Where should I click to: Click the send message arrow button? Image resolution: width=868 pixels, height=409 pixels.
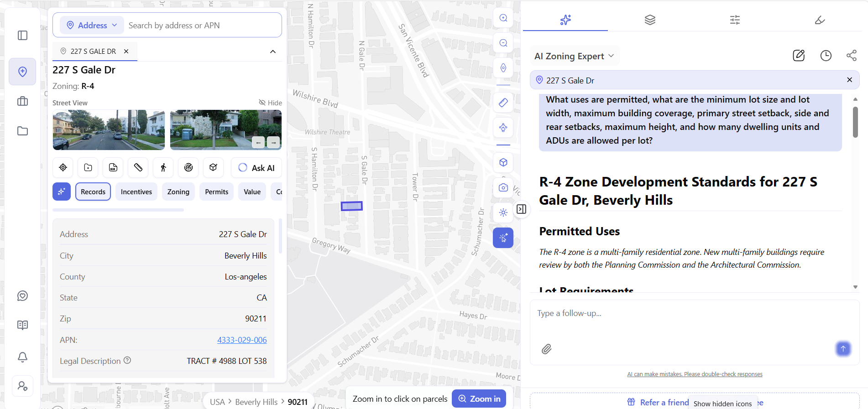point(843,349)
